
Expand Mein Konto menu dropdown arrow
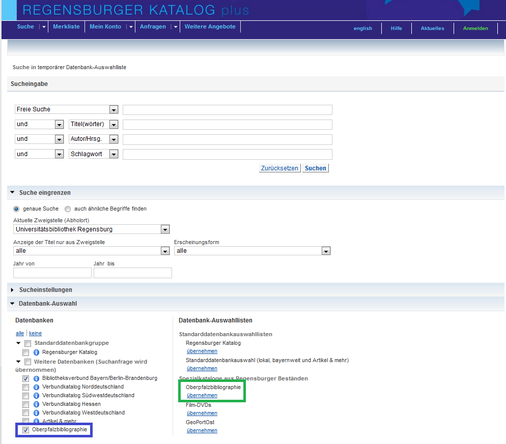point(131,27)
